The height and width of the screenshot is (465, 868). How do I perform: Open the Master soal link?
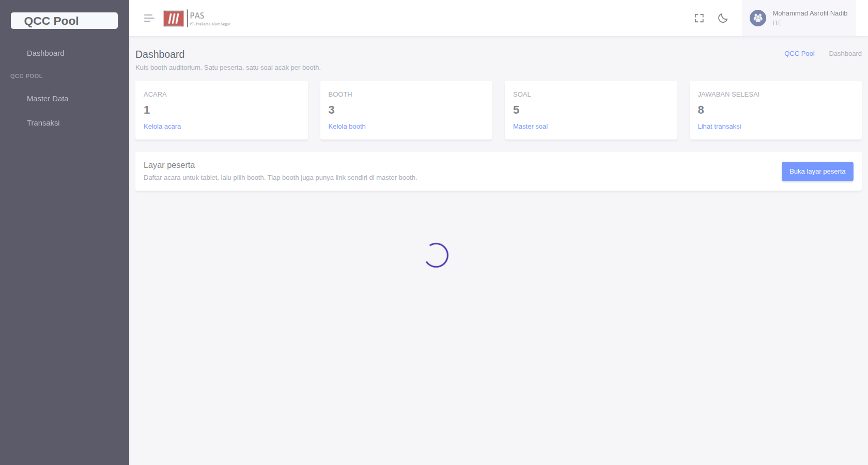point(530,127)
